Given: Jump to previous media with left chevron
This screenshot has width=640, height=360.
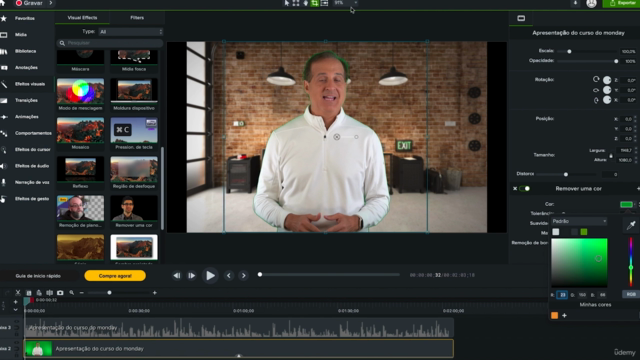Looking at the screenshot, I should point(229,276).
